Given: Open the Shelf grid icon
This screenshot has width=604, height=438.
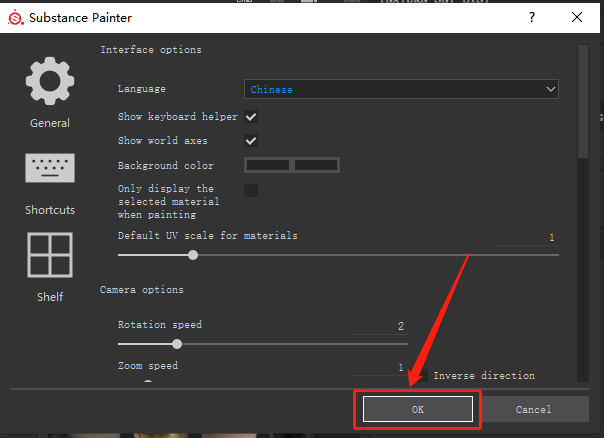Looking at the screenshot, I should [x=50, y=255].
